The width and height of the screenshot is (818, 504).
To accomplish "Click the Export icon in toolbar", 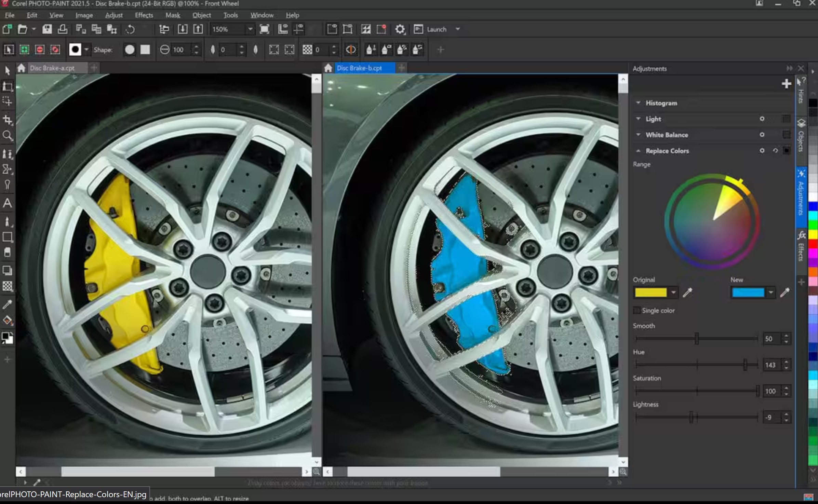I will pyautogui.click(x=198, y=29).
